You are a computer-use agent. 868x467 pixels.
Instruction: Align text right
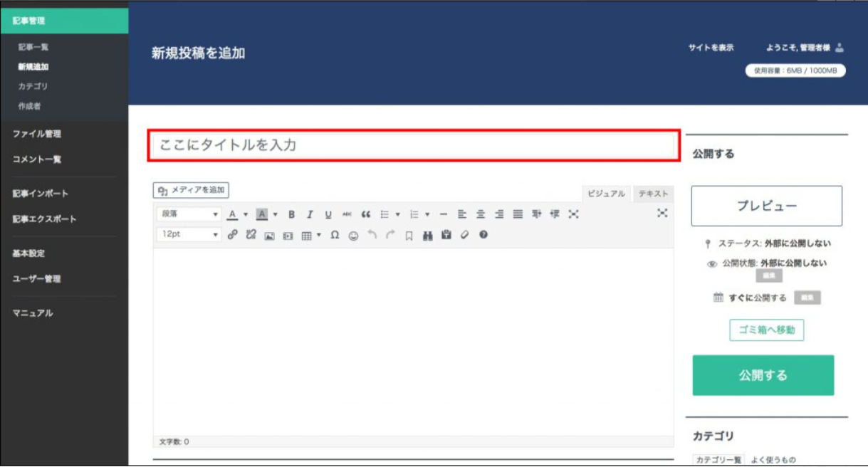point(499,214)
